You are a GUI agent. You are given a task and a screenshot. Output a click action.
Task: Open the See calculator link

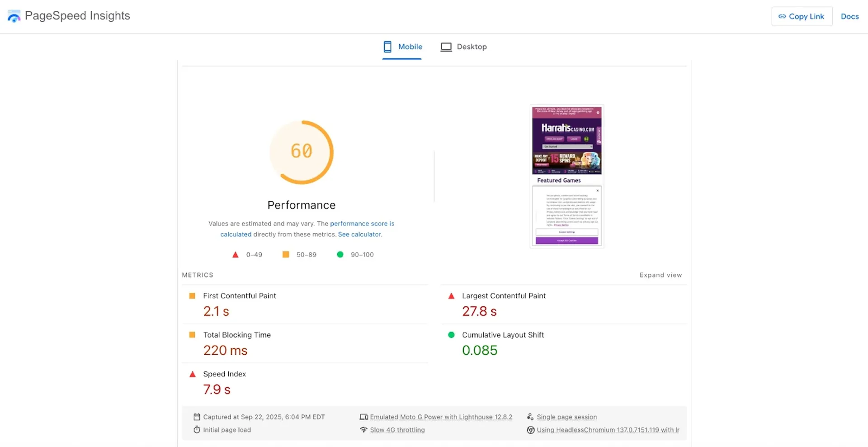pos(359,234)
